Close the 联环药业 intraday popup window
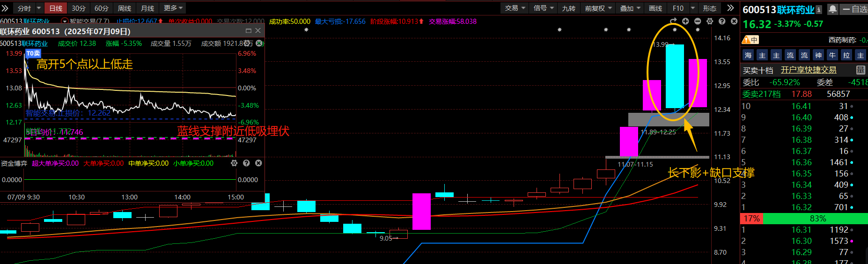Image resolution: width=868 pixels, height=264 pixels. pyautogui.click(x=258, y=31)
